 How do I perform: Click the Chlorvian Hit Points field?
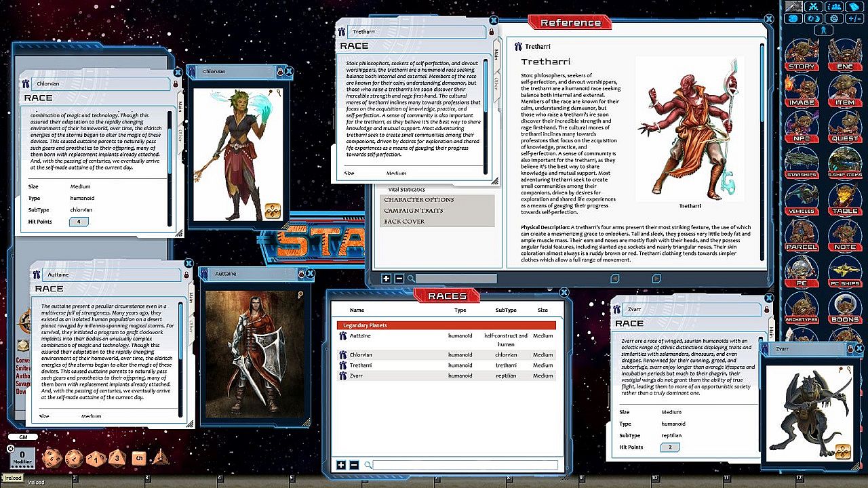pyautogui.click(x=79, y=222)
